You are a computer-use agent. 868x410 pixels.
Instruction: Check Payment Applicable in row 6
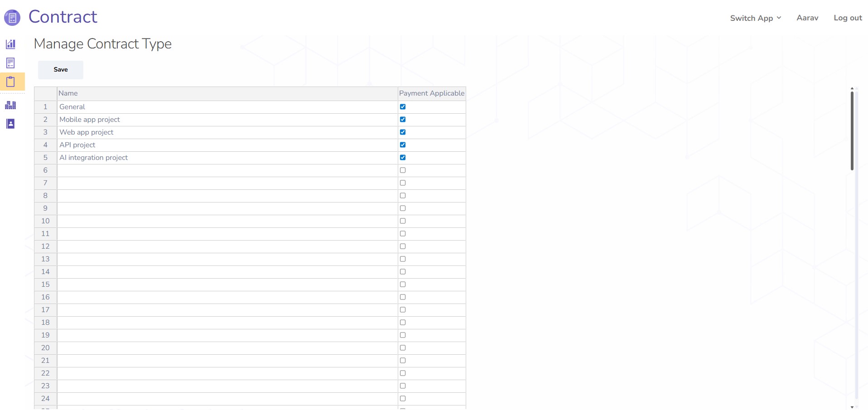(403, 170)
